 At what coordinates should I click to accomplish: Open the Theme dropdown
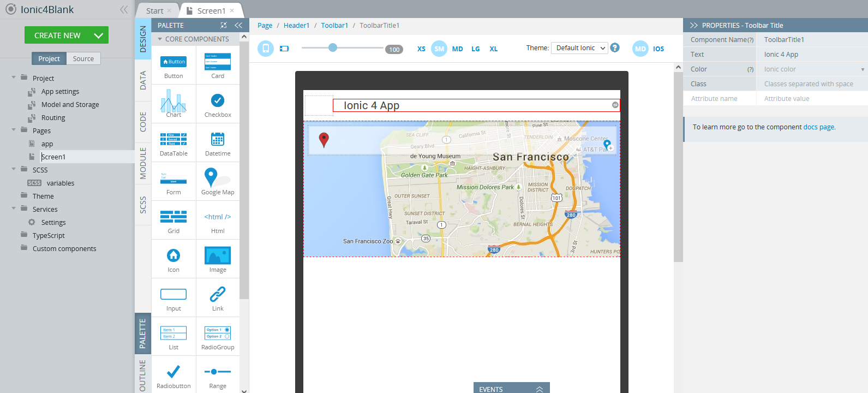coord(579,48)
